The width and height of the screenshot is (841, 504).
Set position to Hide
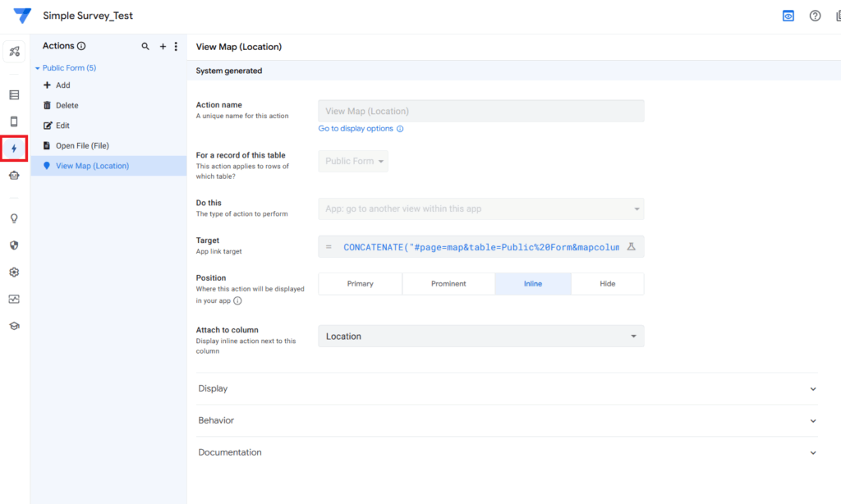click(607, 284)
